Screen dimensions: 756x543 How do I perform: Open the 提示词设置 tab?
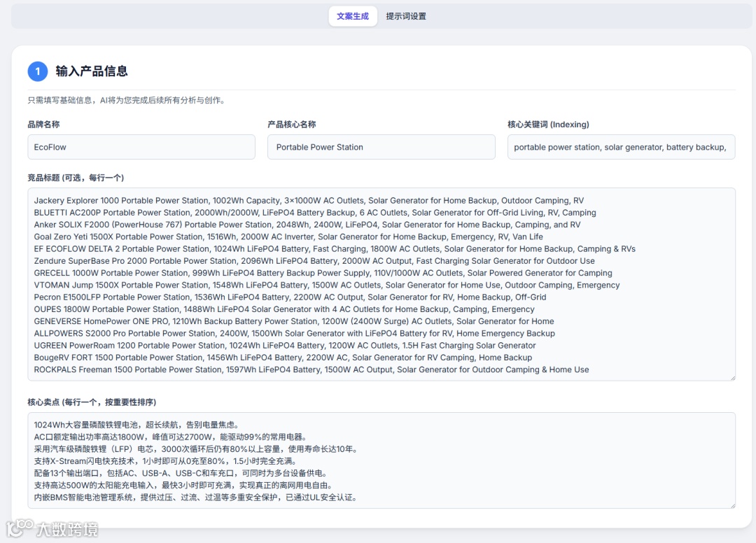click(x=406, y=16)
